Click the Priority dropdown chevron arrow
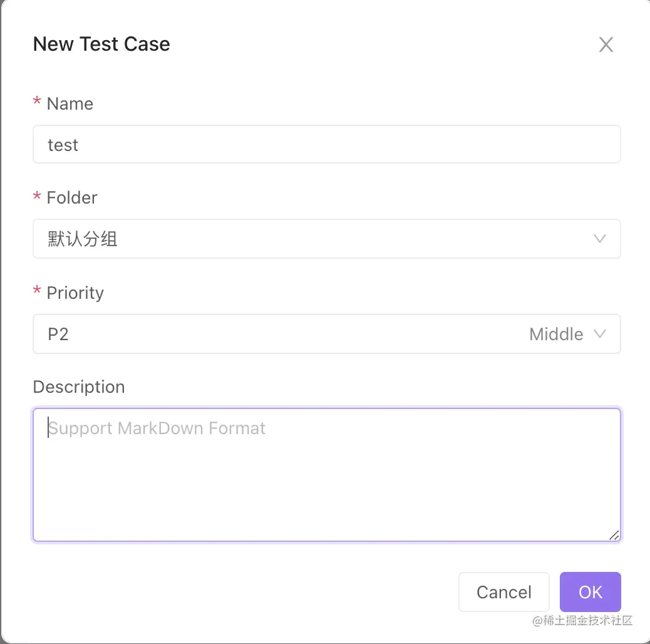This screenshot has width=650, height=644. point(599,334)
